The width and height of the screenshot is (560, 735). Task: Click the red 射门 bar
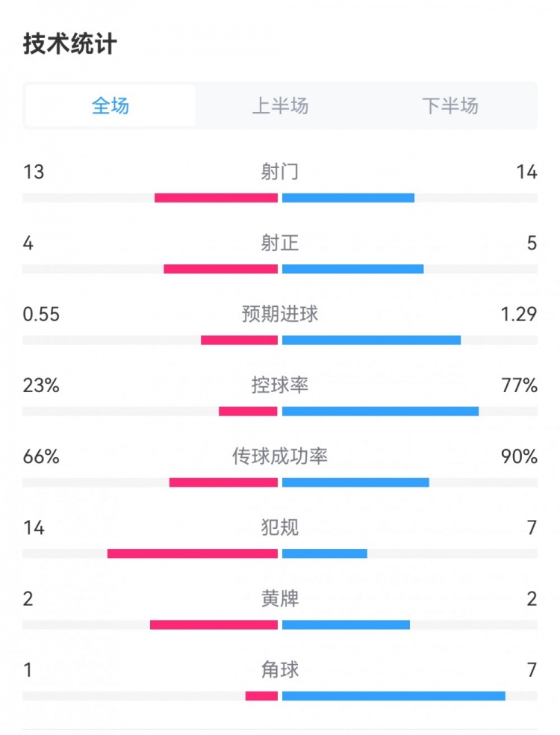click(x=216, y=198)
